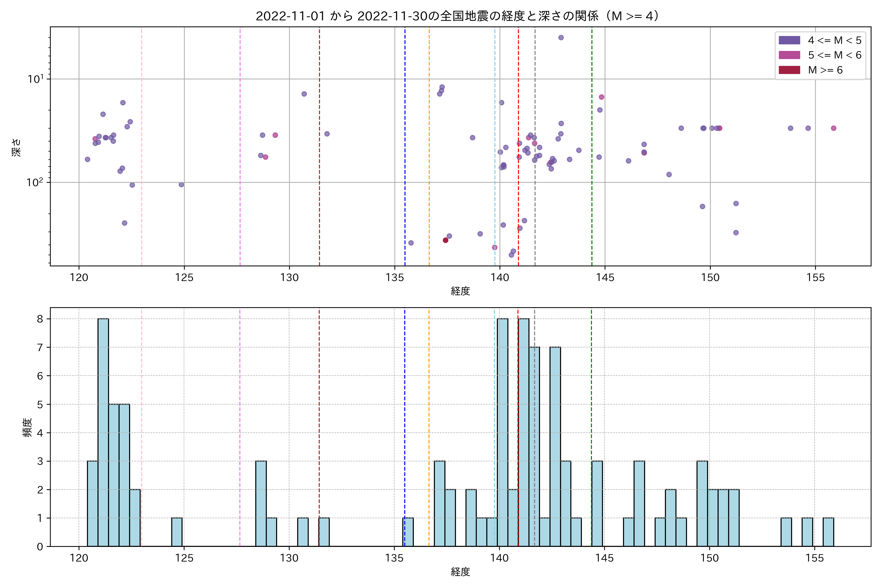Click the pink scatter point at far right near 156
Image resolution: width=882 pixels, height=588 pixels.
834,128
